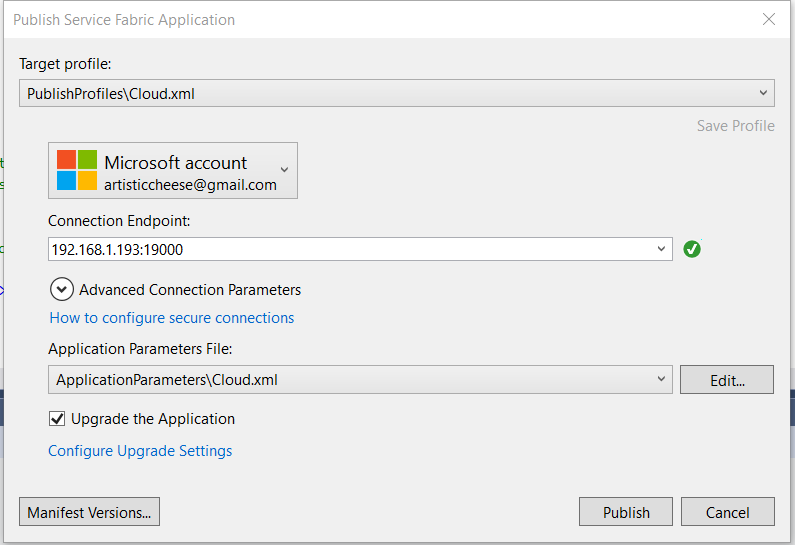
Task: Click the Advanced Connection Parameters label
Action: (190, 289)
